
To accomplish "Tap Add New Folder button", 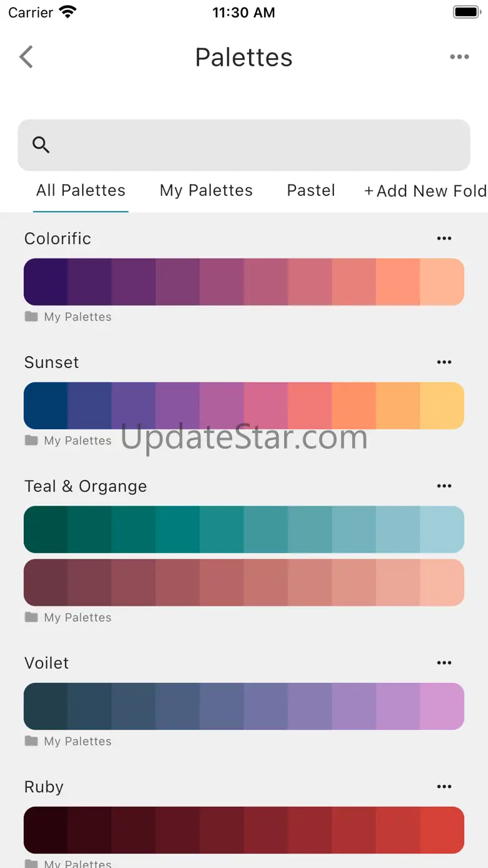I will (x=425, y=191).
